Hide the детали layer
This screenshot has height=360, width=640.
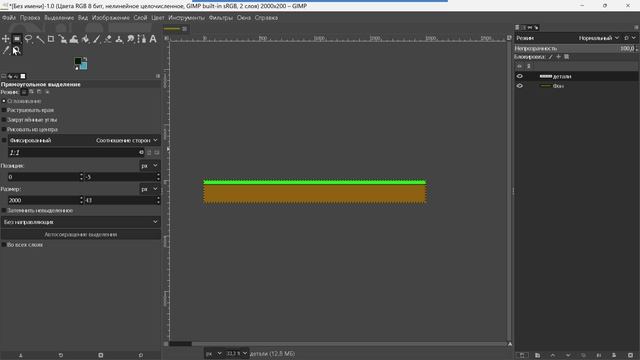pyautogui.click(x=520, y=76)
